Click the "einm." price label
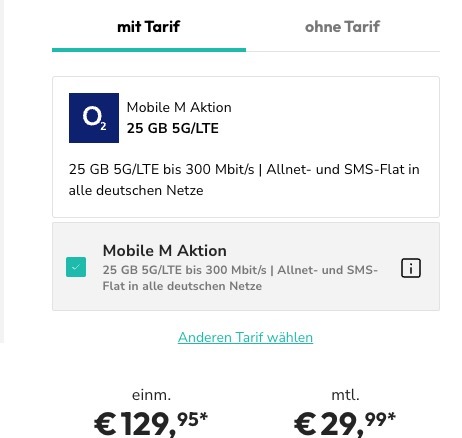The image size is (462, 438). [x=151, y=395]
